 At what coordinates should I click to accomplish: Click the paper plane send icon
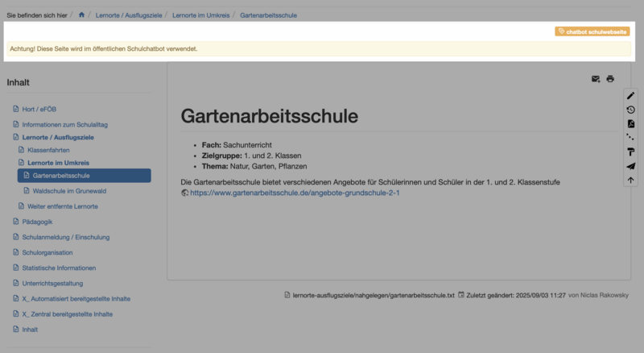click(630, 166)
